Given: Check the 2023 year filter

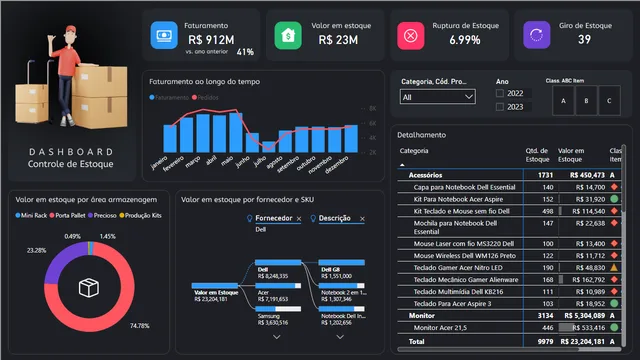Looking at the screenshot, I should 500,107.
